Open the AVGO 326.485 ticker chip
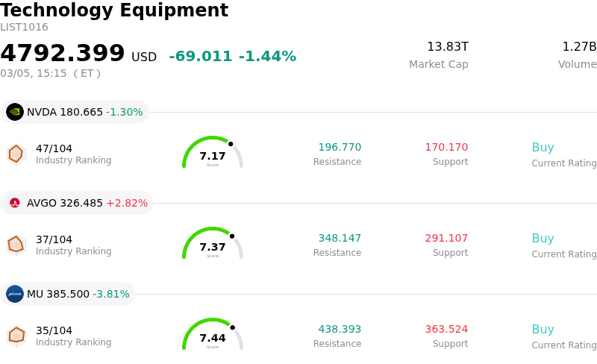 click(78, 203)
